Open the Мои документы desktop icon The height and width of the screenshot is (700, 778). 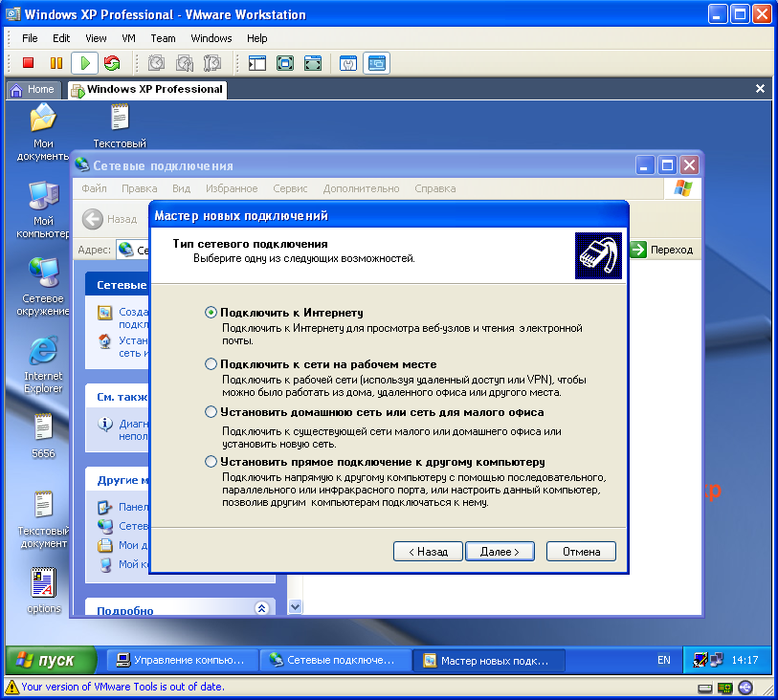[x=43, y=131]
